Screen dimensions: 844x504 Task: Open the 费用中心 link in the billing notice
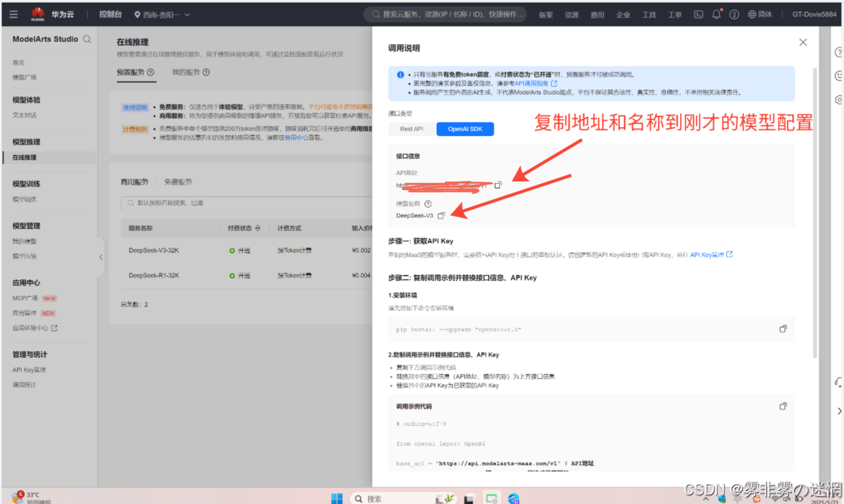(x=296, y=138)
